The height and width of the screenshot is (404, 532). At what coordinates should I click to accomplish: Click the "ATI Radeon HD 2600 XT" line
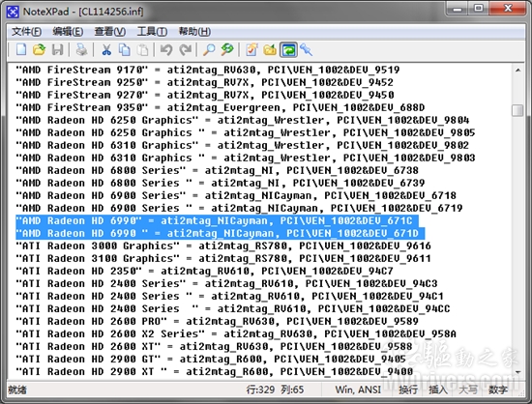point(214,346)
